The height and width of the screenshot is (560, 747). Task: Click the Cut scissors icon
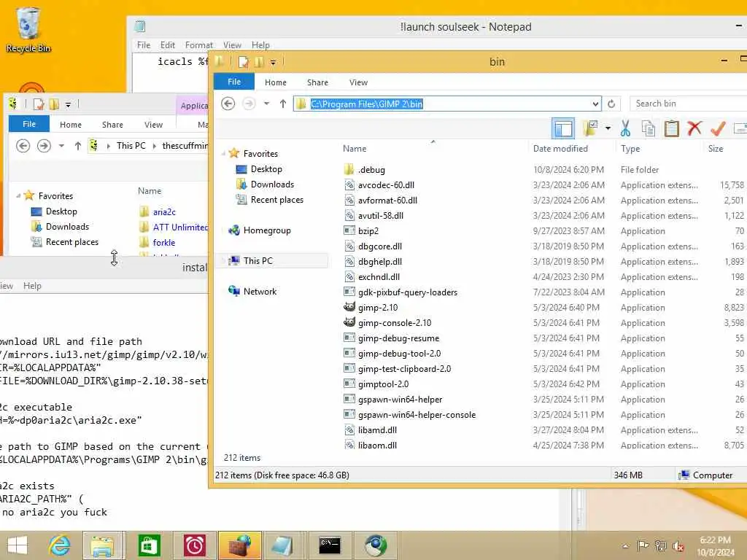pyautogui.click(x=625, y=128)
